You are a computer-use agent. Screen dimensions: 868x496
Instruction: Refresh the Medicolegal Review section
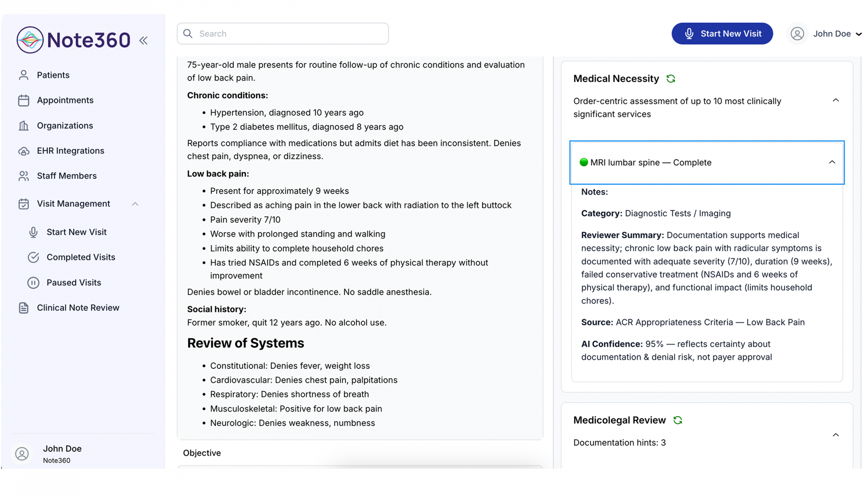[x=678, y=420]
